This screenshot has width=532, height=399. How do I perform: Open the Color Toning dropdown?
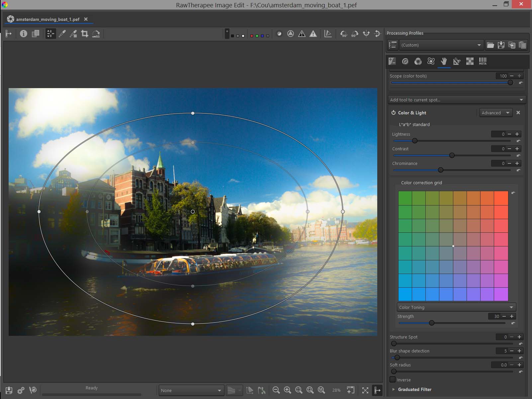pos(456,307)
